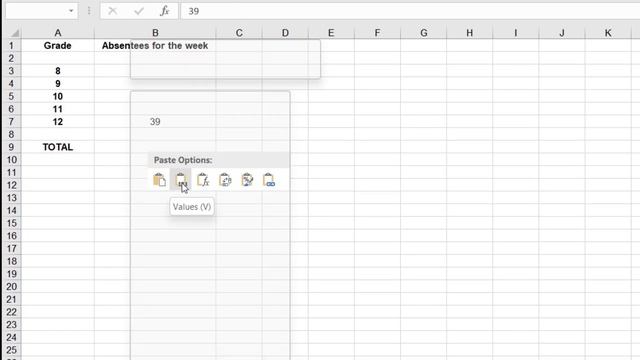
Task: Click the "Paste Options:" heading
Action: click(183, 160)
